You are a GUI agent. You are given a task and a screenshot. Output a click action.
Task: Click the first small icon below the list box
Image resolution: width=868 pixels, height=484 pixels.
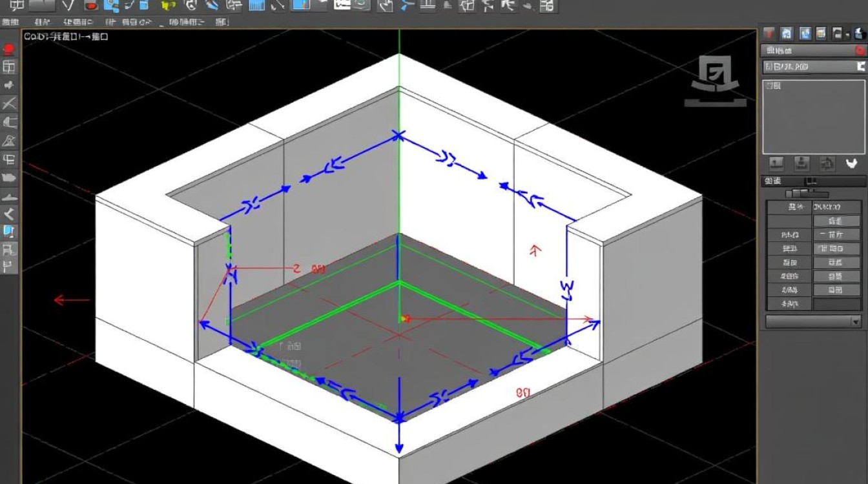point(777,163)
